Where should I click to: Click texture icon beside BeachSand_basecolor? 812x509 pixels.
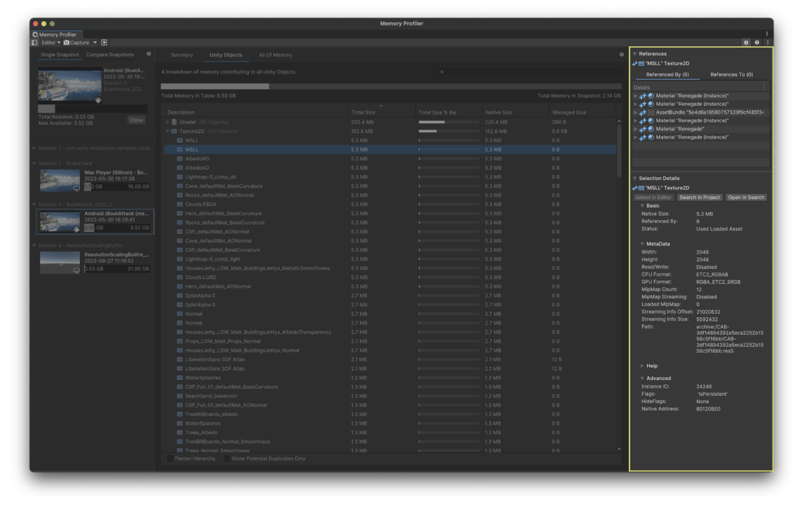tap(180, 396)
